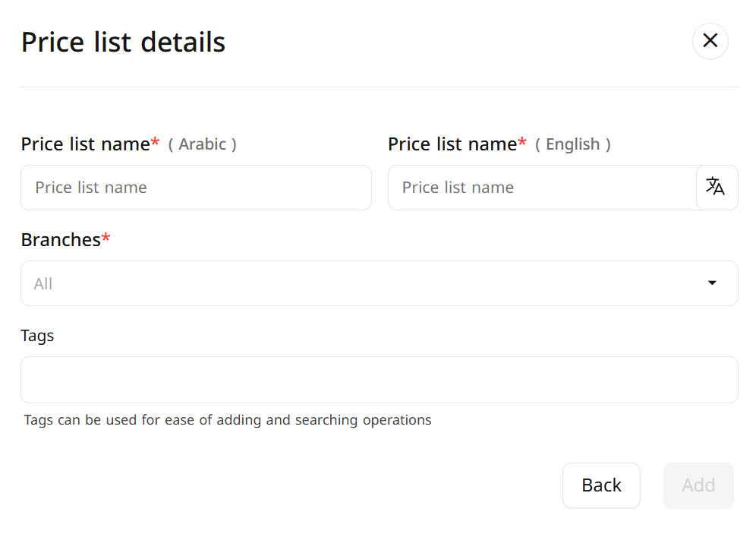Focus the Arabic Price list name field

(197, 188)
